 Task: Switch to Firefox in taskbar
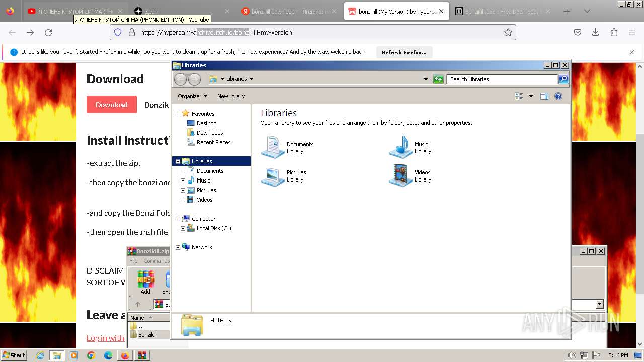coord(125,355)
